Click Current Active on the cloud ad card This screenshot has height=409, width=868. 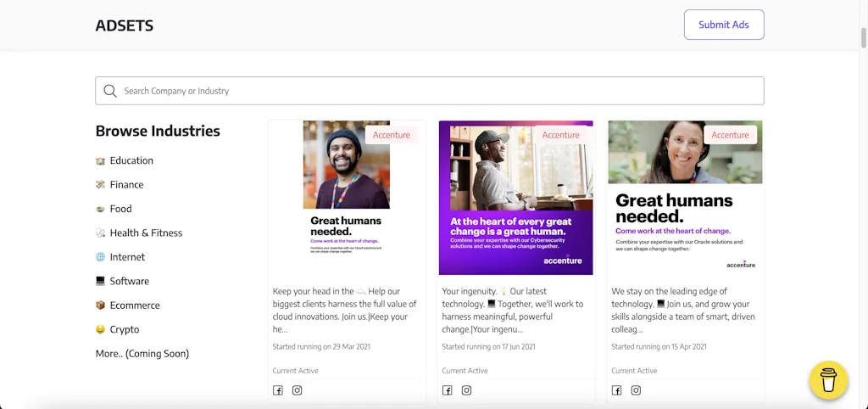point(295,371)
